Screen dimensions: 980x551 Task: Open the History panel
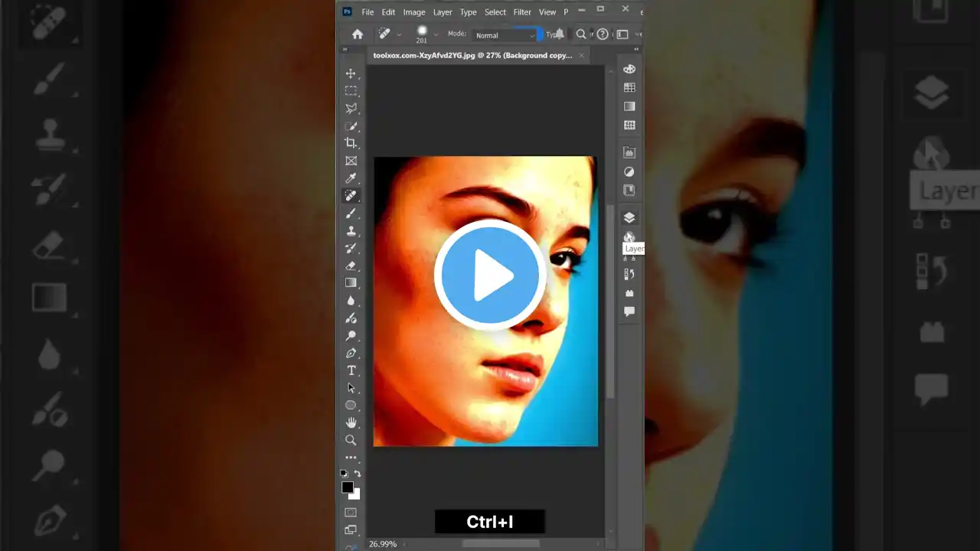pyautogui.click(x=629, y=274)
